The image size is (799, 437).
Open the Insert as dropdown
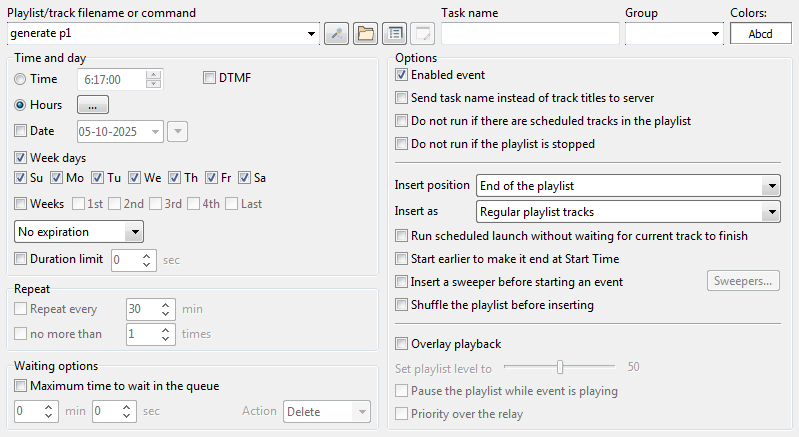[769, 212]
